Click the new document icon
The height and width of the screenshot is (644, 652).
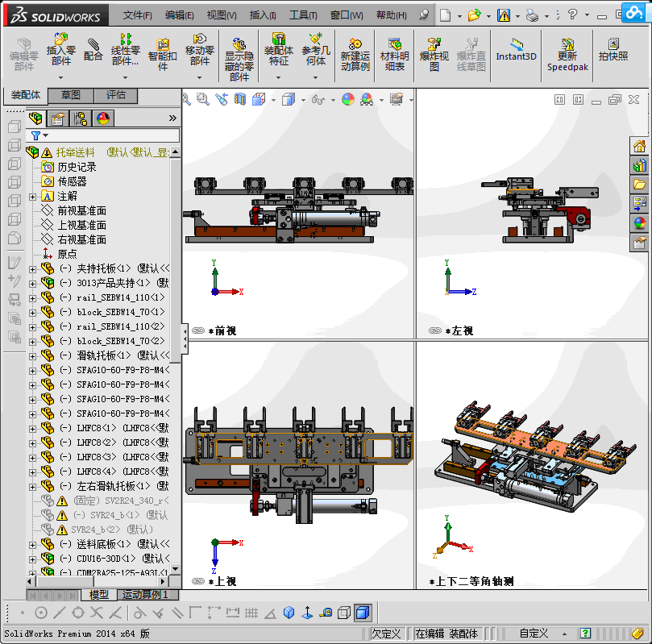446,15
